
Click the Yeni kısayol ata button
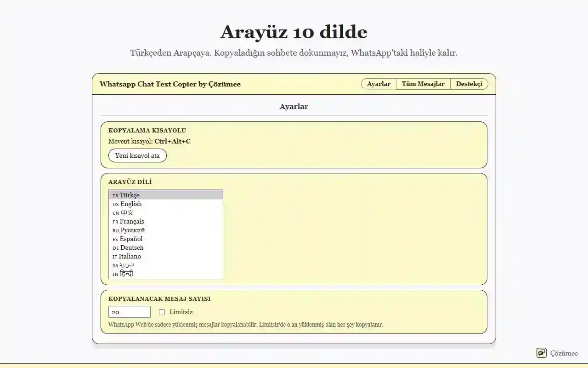[137, 155]
